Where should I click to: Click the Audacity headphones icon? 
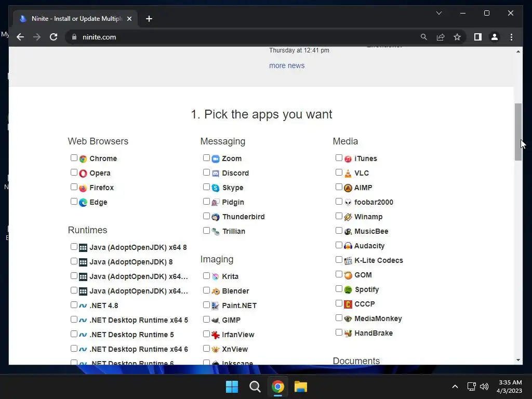point(348,246)
